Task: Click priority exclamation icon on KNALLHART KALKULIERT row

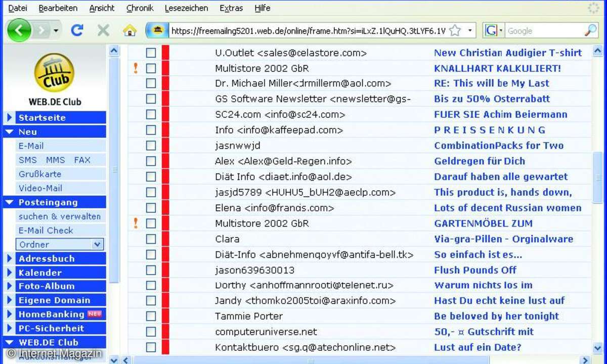Action: pyautogui.click(x=136, y=68)
